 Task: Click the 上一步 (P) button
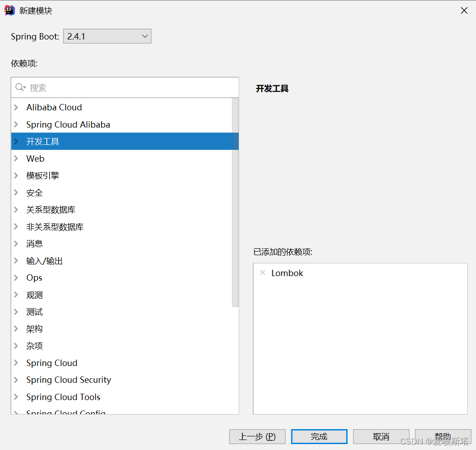coord(257,436)
